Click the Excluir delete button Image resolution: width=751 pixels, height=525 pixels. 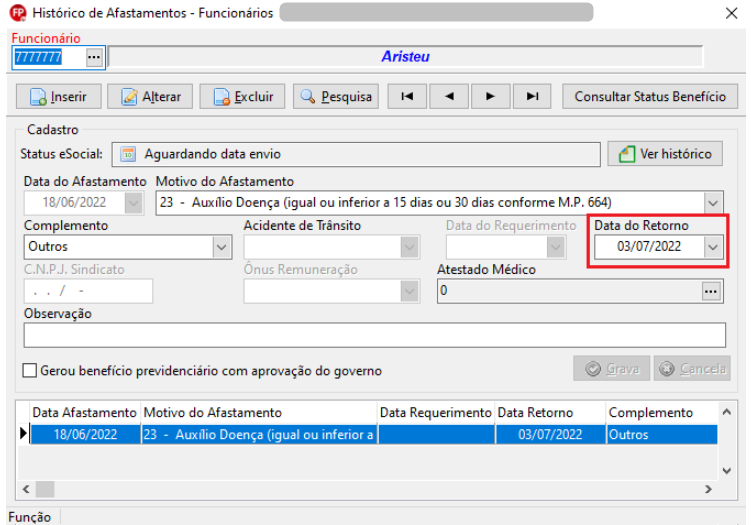(242, 97)
